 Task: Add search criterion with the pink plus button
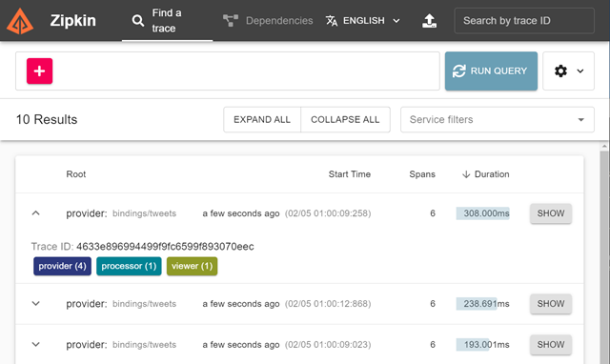click(40, 71)
